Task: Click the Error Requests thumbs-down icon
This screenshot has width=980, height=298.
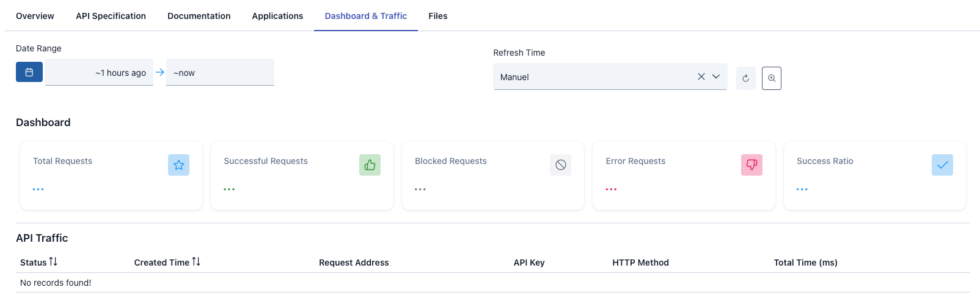Action: [x=751, y=165]
